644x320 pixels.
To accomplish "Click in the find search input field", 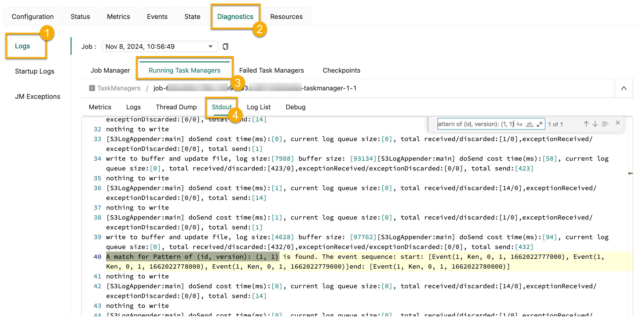I will (476, 124).
